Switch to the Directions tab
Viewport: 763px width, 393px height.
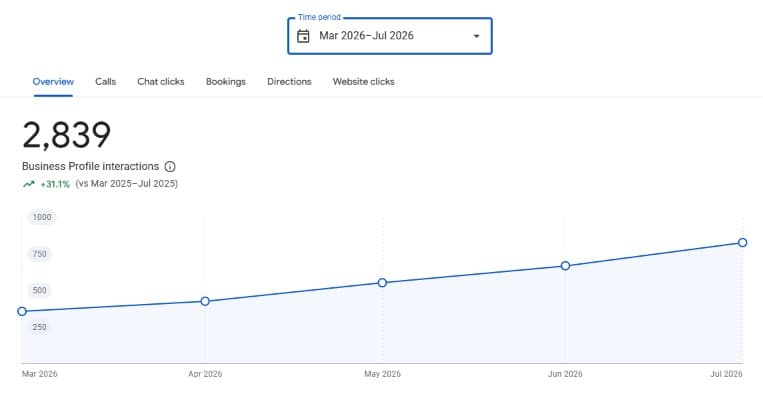tap(289, 82)
